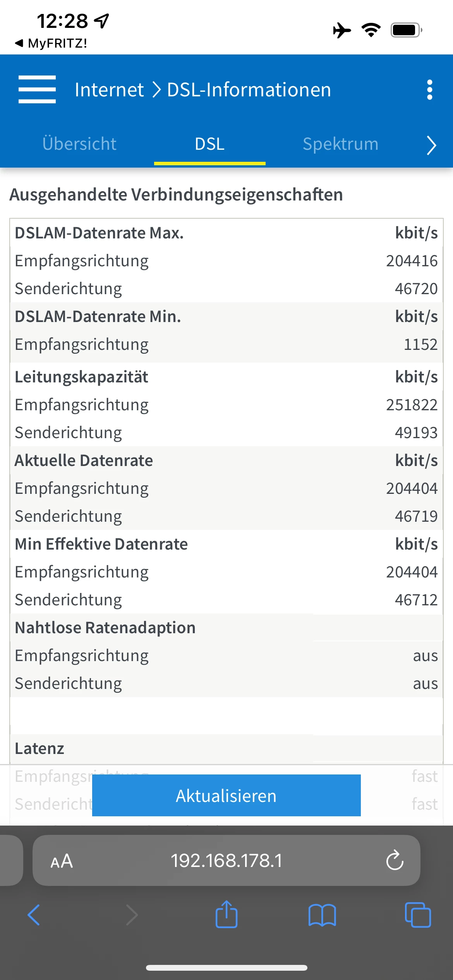This screenshot has width=453, height=980.
Task: Open the Safari share sheet icon
Action: pos(226,915)
